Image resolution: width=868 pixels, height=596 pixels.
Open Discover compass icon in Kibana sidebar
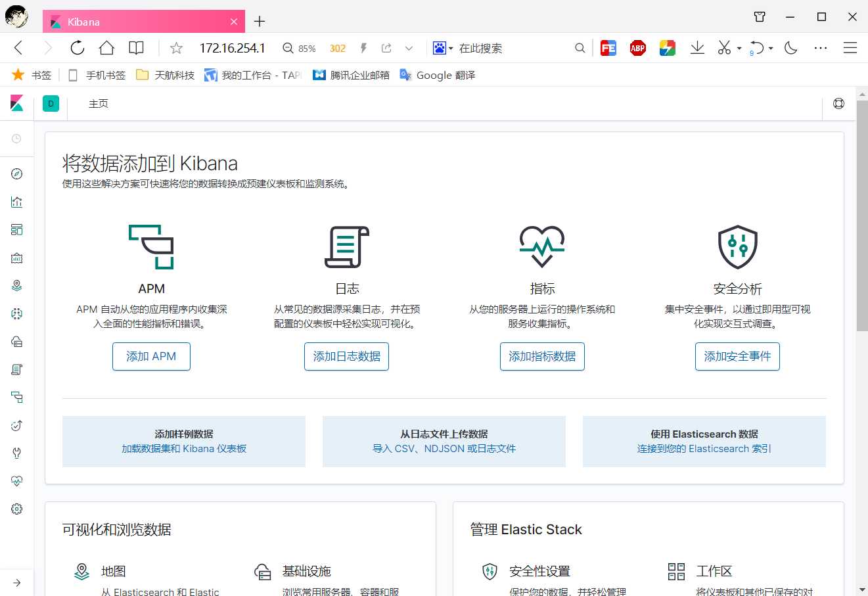[17, 173]
